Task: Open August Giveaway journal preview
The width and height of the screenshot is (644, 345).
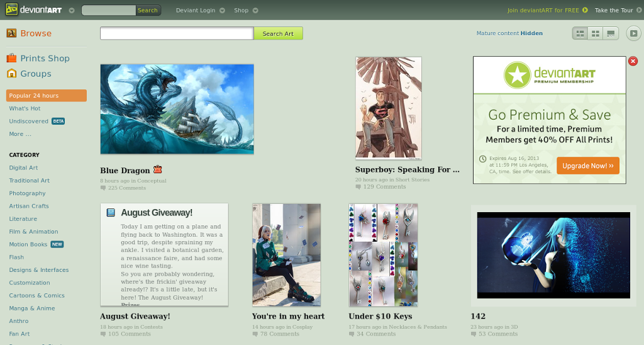Action: tap(164, 254)
